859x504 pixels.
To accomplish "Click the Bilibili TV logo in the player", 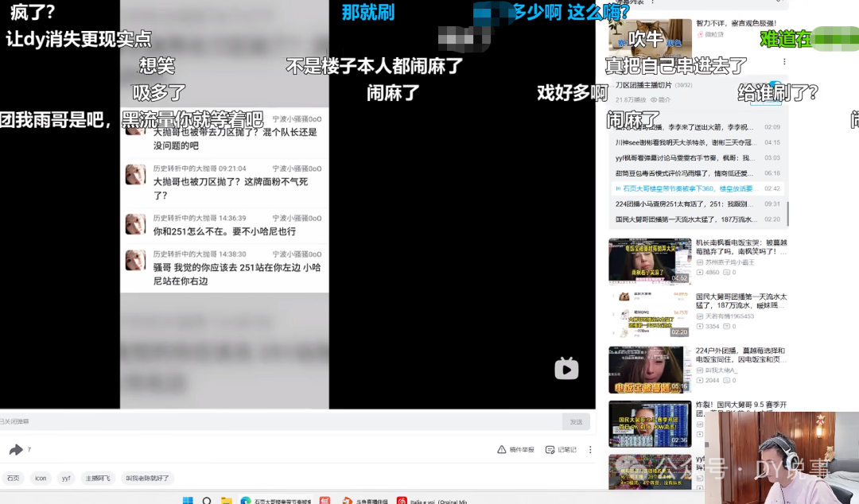I will pos(566,369).
